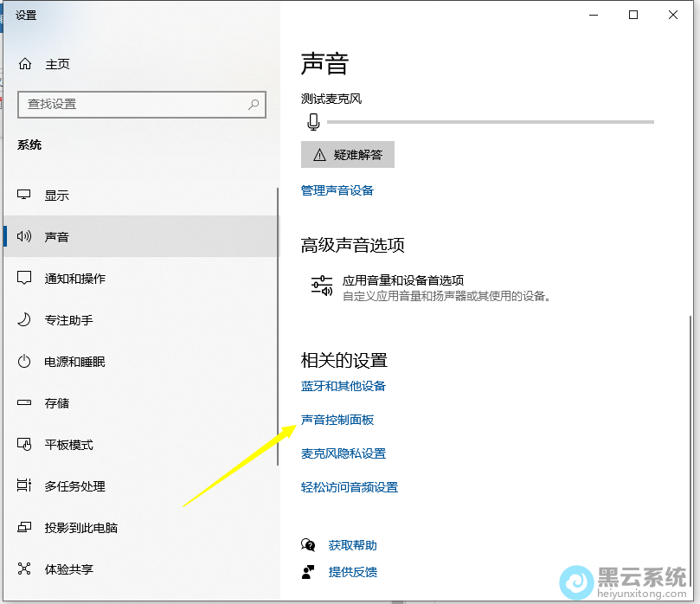Viewport: 700px width, 604px height.
Task: Click the Home icon in sidebar
Action: [x=25, y=64]
